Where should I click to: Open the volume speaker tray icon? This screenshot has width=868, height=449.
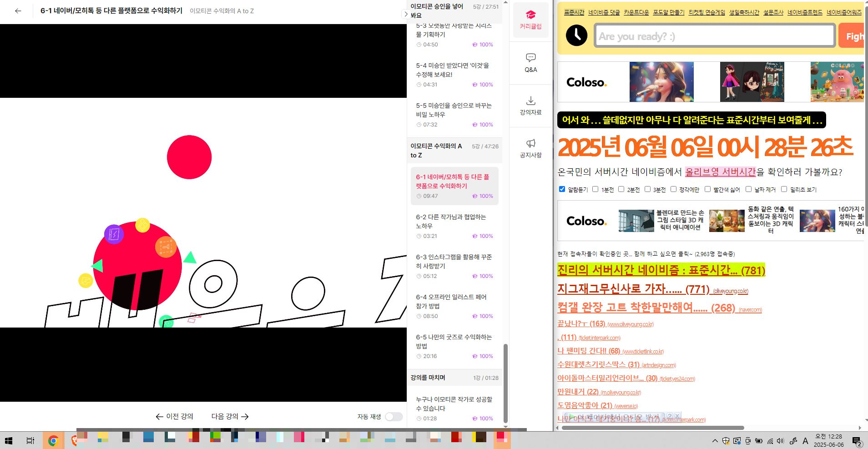[781, 441]
